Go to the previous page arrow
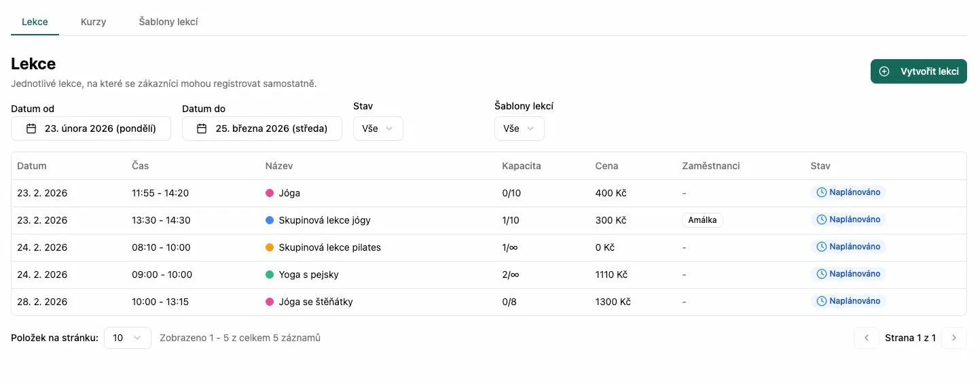Screen dimensions: 980x386 (x=867, y=338)
